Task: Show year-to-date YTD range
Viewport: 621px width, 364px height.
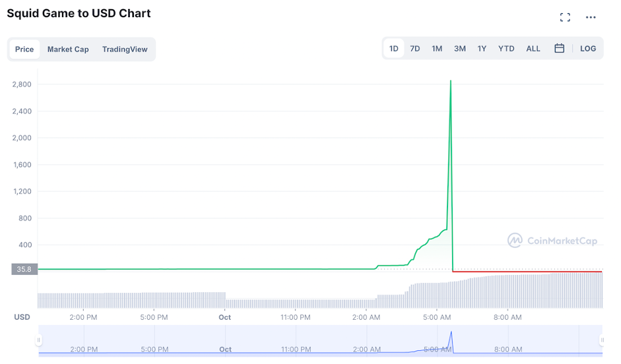Action: (x=506, y=48)
